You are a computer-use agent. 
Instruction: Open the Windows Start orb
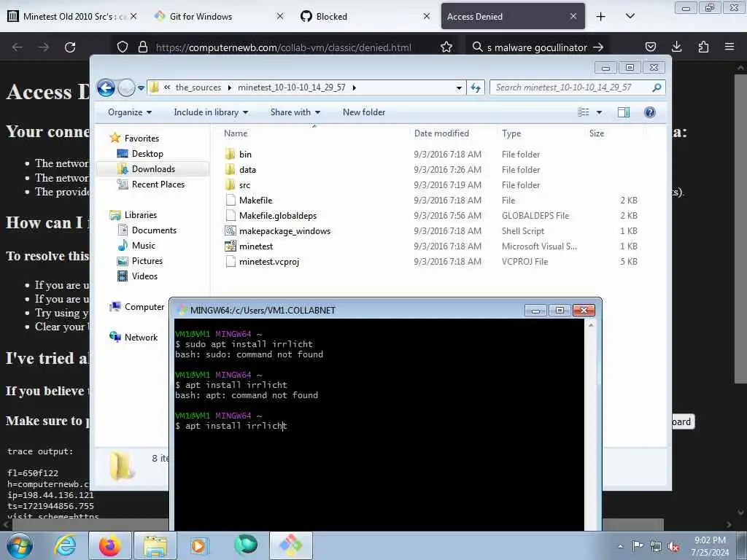(20, 545)
